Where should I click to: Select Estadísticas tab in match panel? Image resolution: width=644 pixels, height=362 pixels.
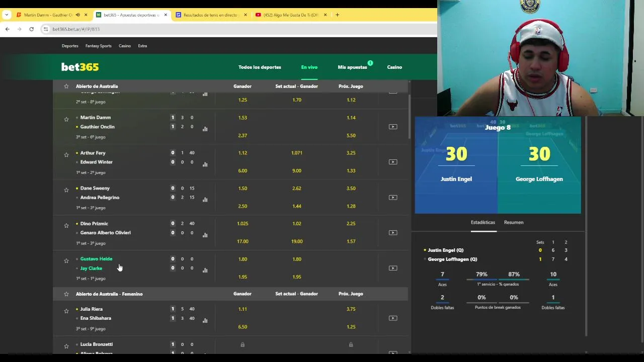(483, 222)
